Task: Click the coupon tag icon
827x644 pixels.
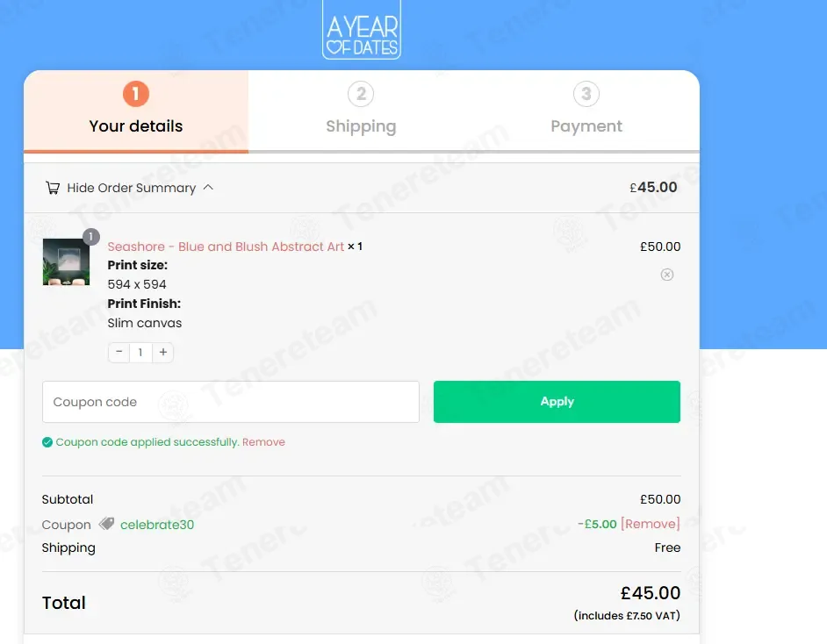Action: click(x=106, y=523)
